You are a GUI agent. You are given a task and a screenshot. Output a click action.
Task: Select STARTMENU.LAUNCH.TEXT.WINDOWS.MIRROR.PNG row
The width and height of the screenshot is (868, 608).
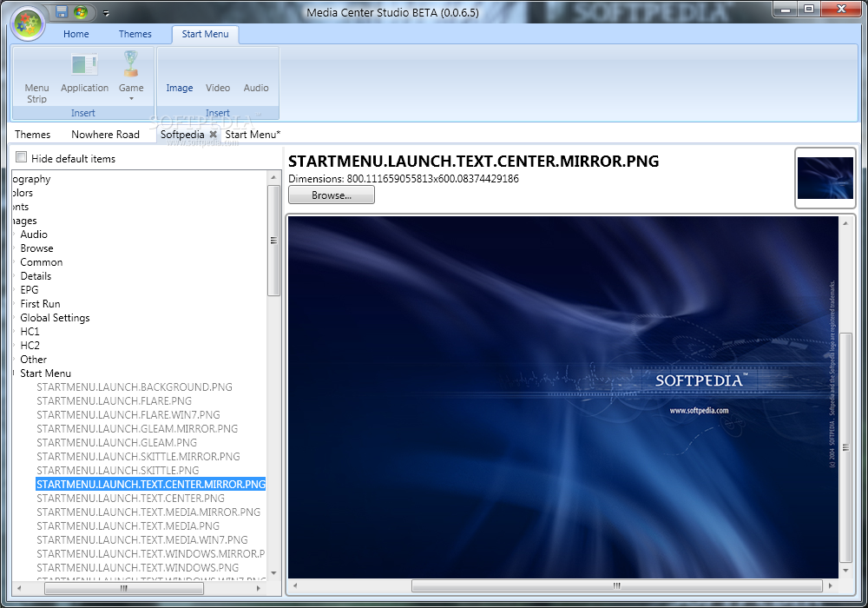(150, 554)
